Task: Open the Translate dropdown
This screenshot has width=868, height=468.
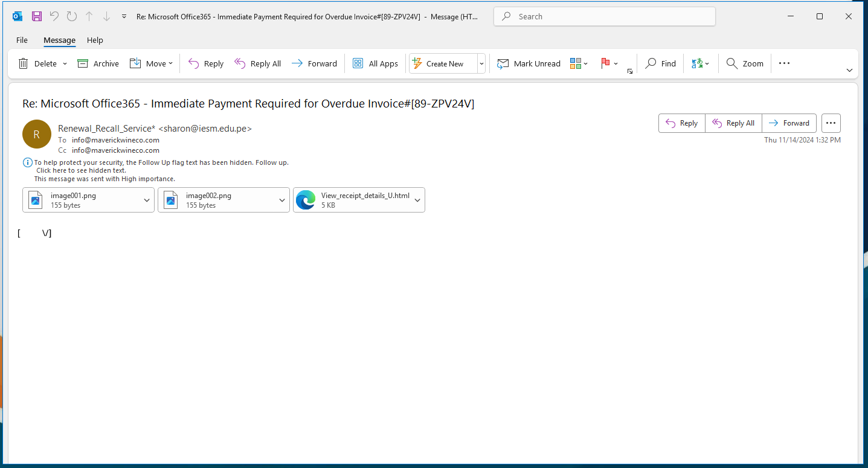Action: pyautogui.click(x=701, y=63)
